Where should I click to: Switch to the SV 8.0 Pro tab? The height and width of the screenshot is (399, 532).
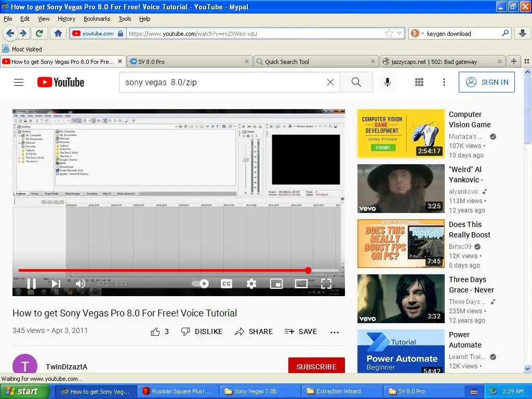(190, 62)
